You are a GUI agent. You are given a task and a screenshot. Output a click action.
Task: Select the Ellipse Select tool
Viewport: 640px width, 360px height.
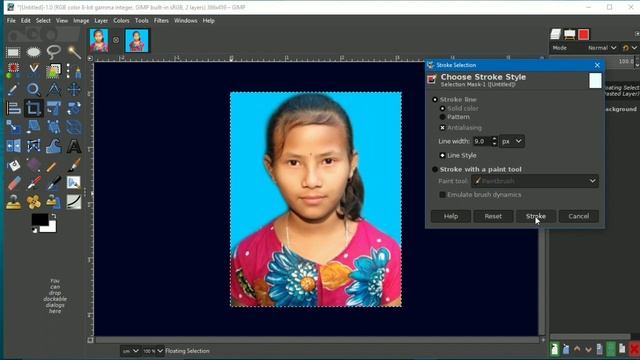point(33,52)
